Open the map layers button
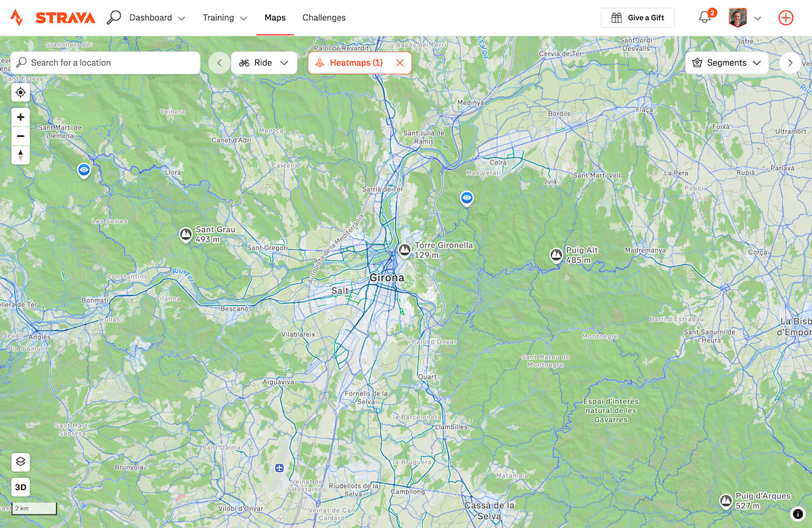Screen dimensions: 812x528 click(x=20, y=462)
